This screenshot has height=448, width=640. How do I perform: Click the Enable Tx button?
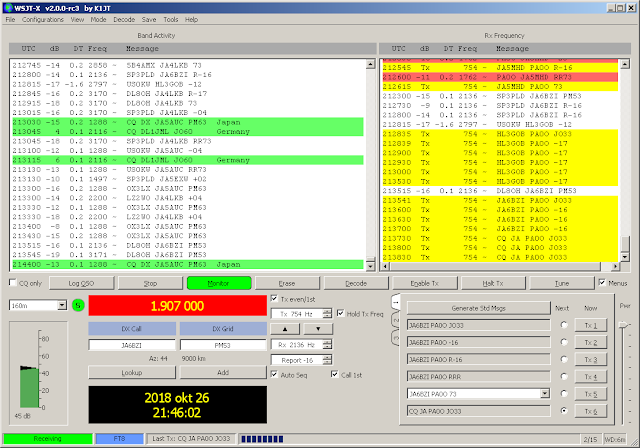tap(424, 283)
